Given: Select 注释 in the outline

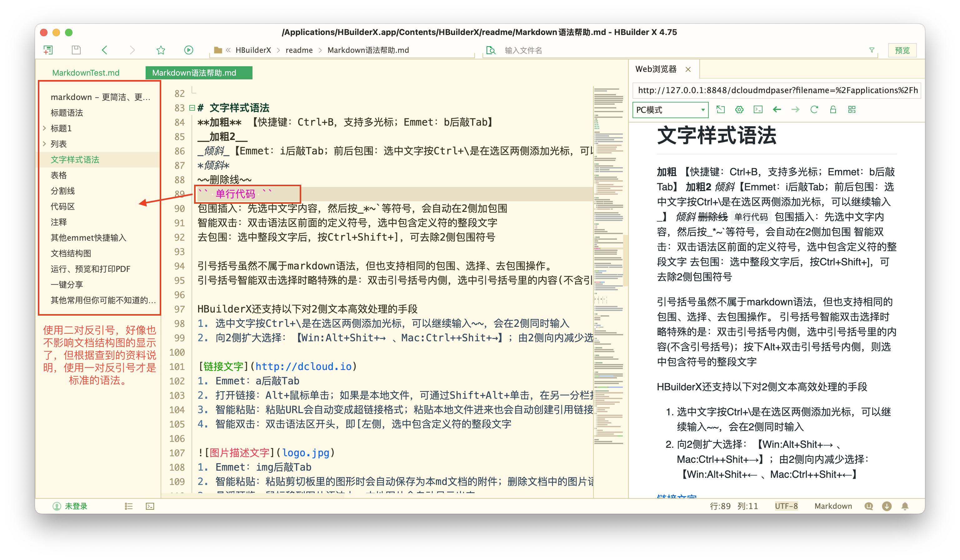Looking at the screenshot, I should (x=59, y=222).
